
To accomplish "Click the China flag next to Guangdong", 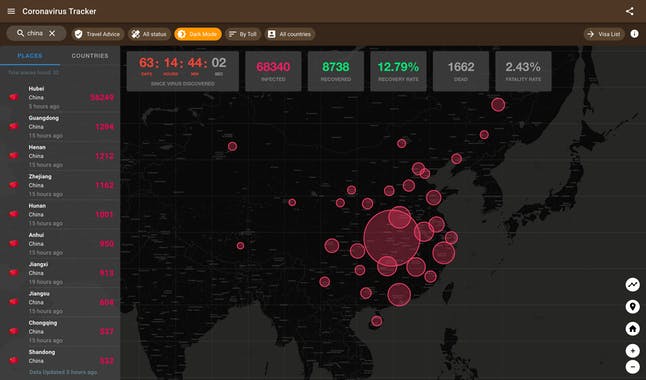I will (x=14, y=126).
